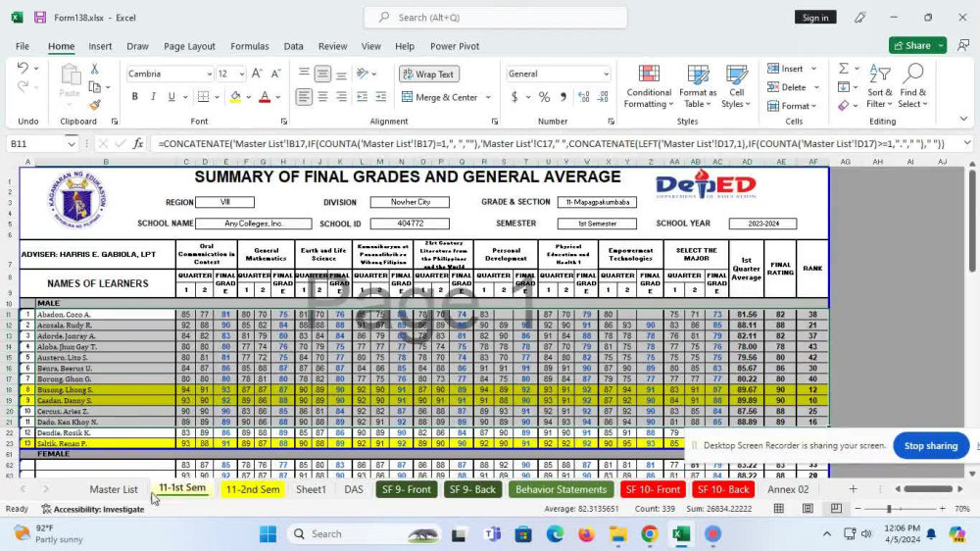Click the Cut scissors icon
Image resolution: width=980 pixels, height=551 pixels.
[x=94, y=69]
